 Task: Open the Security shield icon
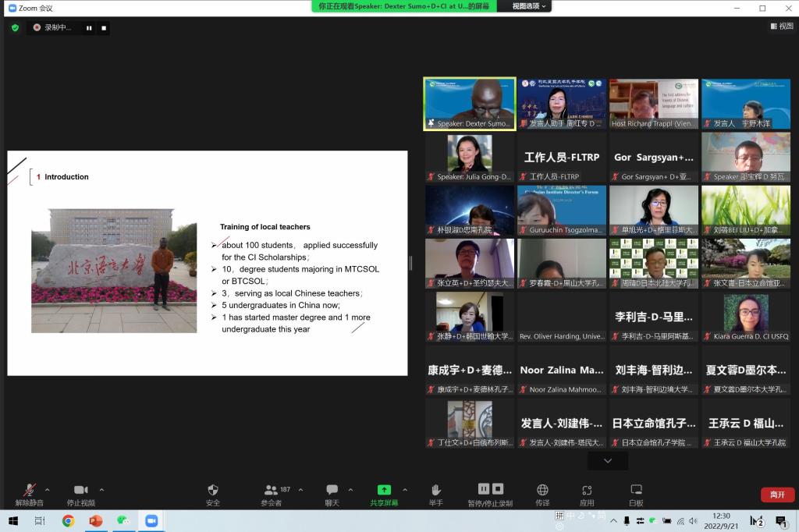213,491
